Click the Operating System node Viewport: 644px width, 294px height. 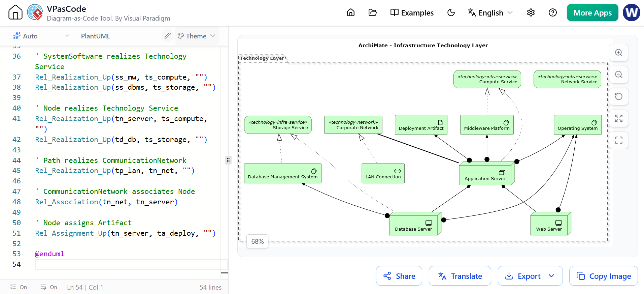[578, 125]
